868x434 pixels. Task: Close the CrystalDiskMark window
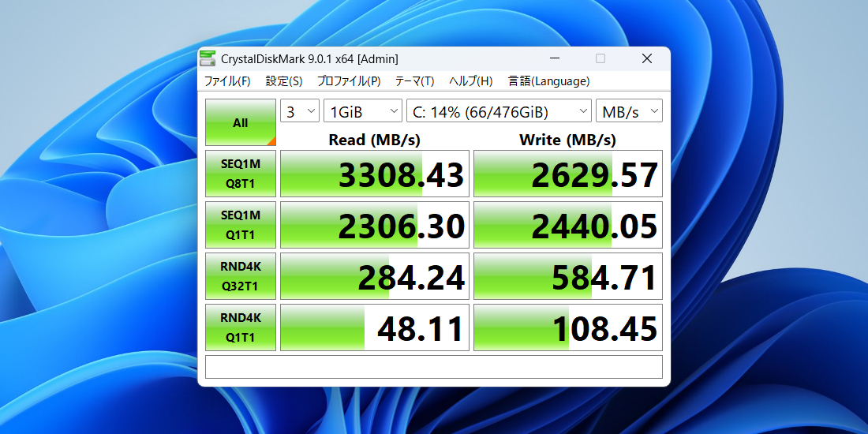(x=647, y=58)
